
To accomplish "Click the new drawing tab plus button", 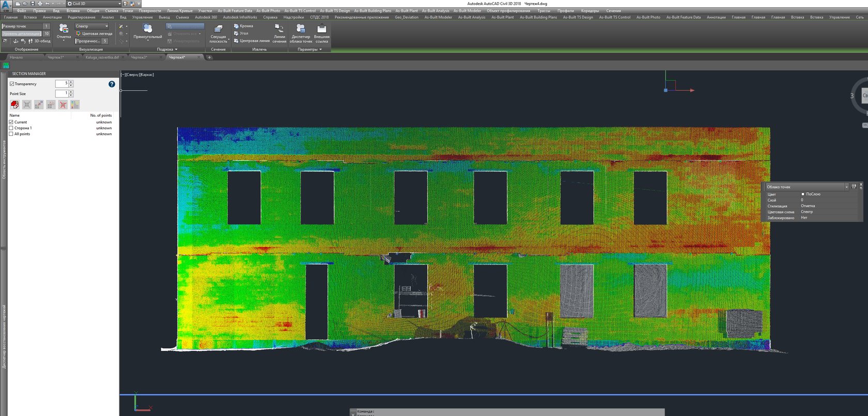I will 209,57.
